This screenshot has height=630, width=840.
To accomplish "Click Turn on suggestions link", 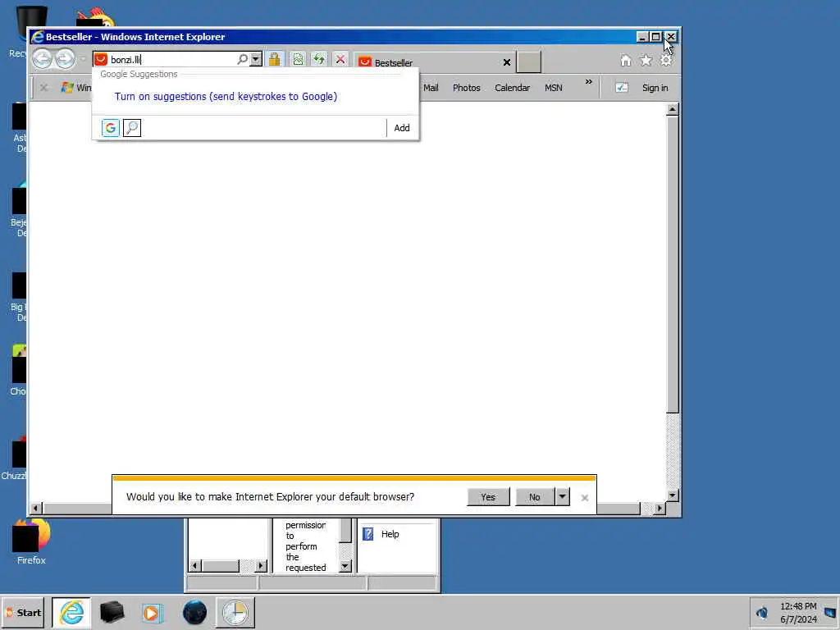I will coord(226,97).
